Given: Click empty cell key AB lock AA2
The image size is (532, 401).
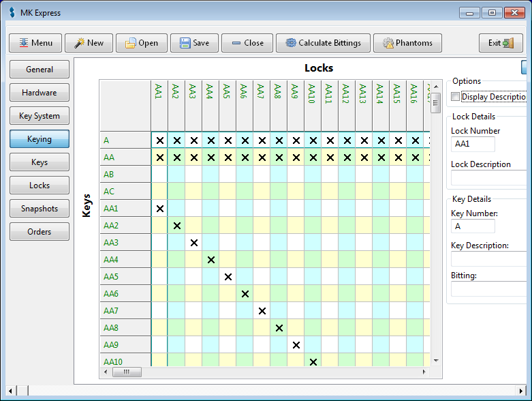Looking at the screenshot, I should pos(177,174).
